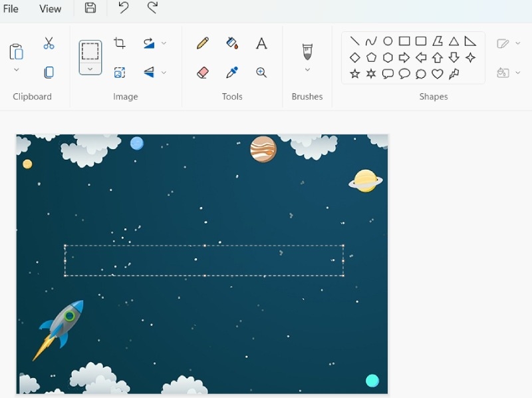Image resolution: width=532 pixels, height=398 pixels.
Task: Select the Lightning bolt shape
Action: (x=454, y=74)
